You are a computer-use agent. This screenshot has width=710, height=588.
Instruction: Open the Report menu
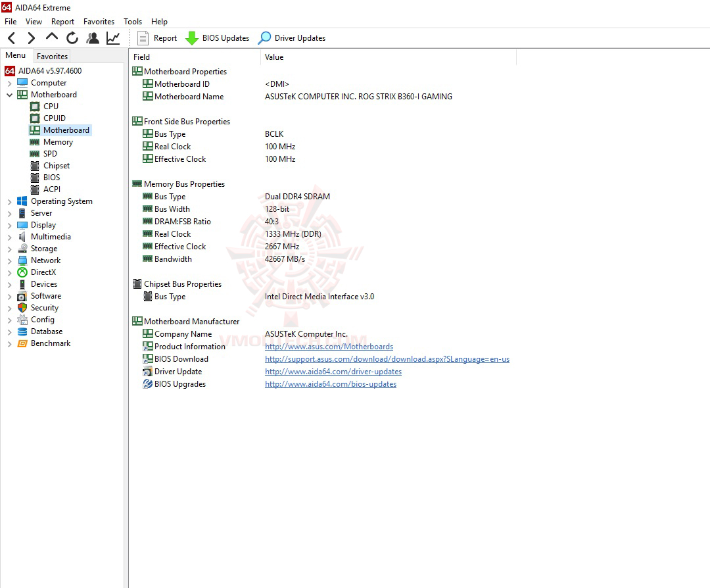(x=62, y=21)
